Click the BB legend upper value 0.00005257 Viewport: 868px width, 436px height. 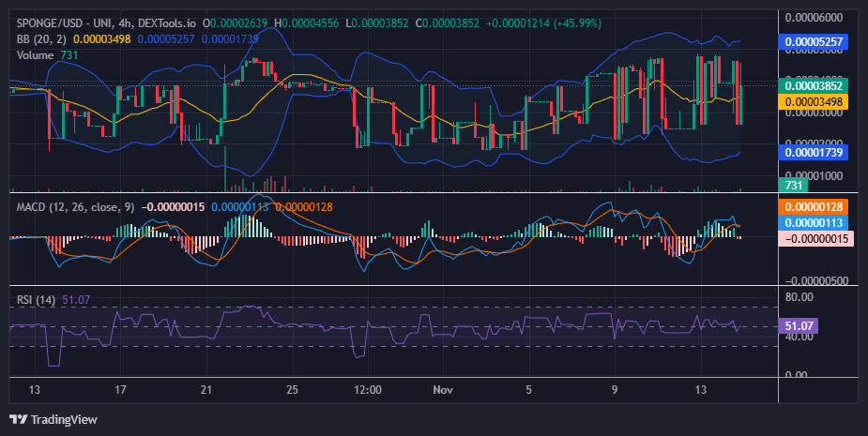(166, 39)
